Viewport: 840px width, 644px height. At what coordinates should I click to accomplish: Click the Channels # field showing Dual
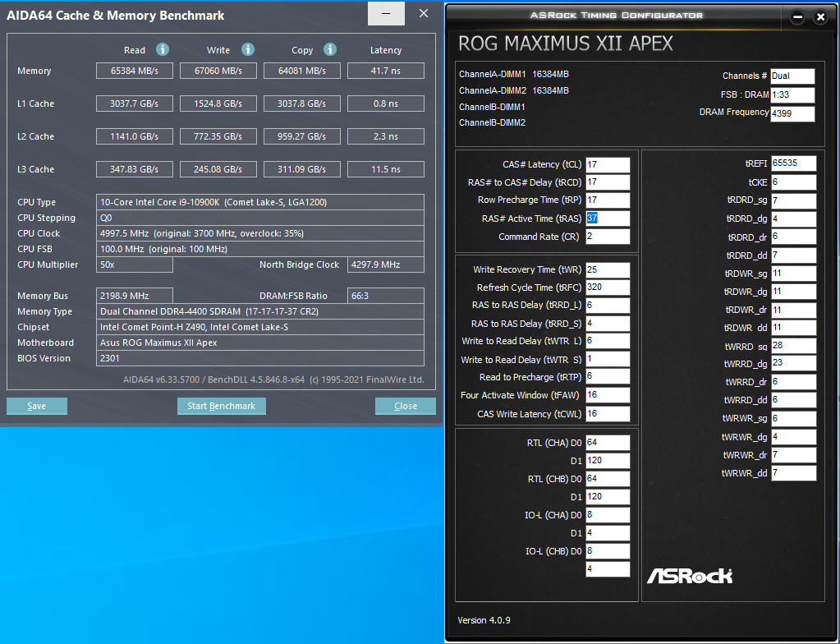pyautogui.click(x=792, y=76)
